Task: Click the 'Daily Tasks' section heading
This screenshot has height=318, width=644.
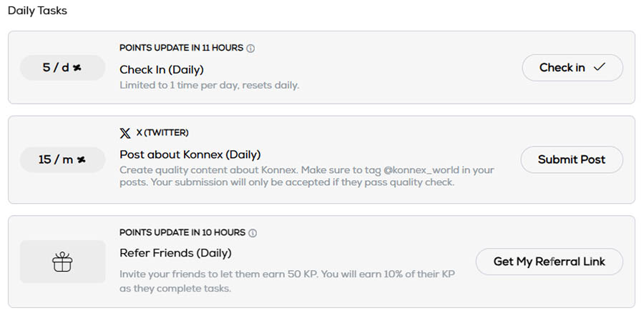Action: click(x=37, y=11)
